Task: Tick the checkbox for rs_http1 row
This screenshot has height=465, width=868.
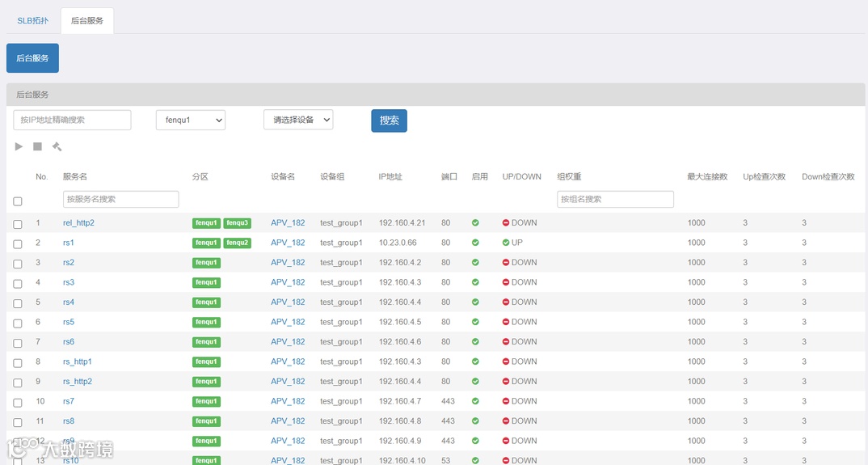Action: pyautogui.click(x=18, y=363)
